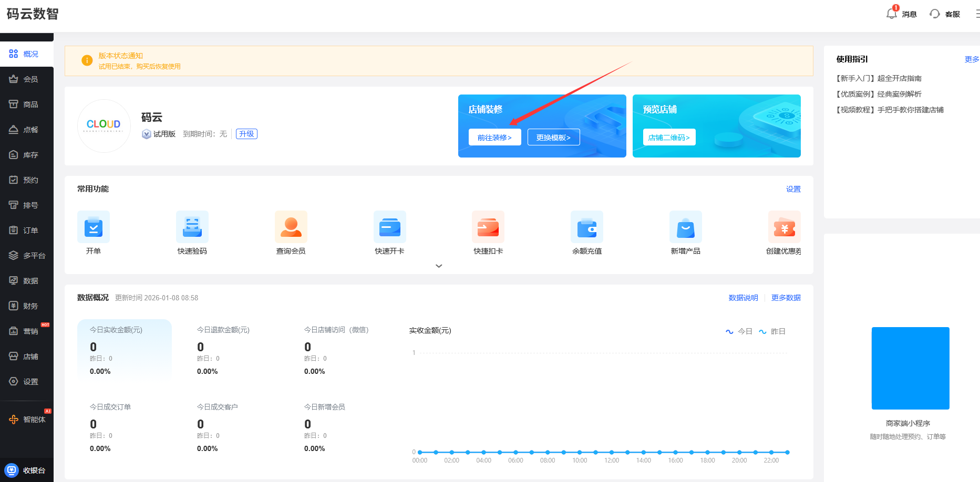This screenshot has height=482, width=980.
Task: Select the 快捷扣卡 icon
Action: 488,227
